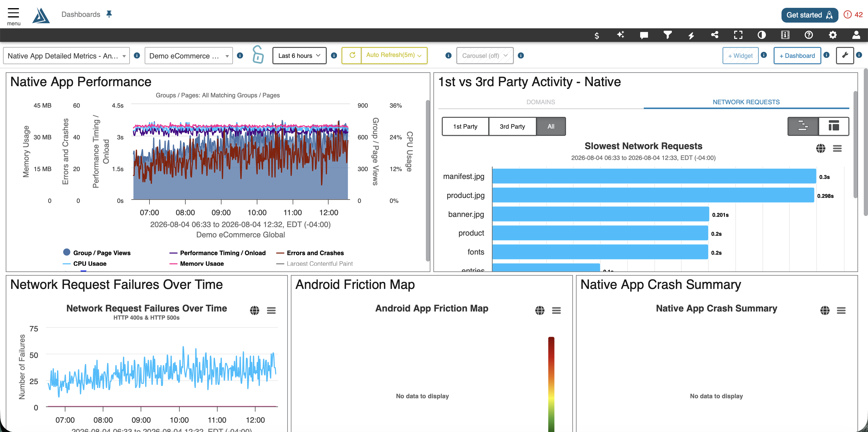Click the share icon
Screen dimensions: 868x432
(715, 35)
